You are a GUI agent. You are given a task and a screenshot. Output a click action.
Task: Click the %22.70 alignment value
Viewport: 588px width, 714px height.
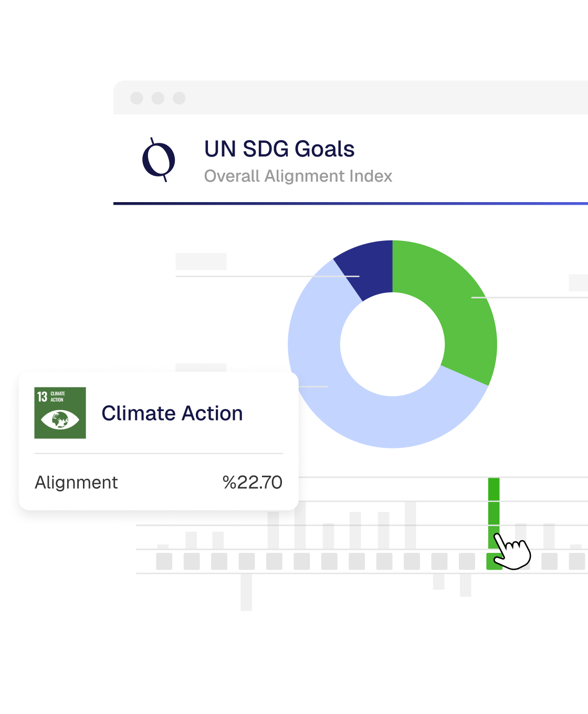click(x=253, y=482)
